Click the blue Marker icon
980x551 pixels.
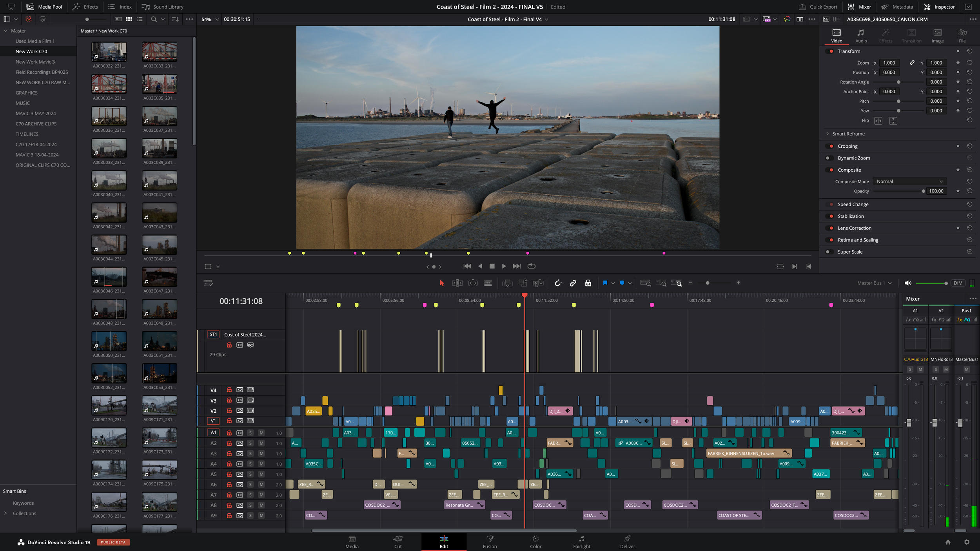(622, 283)
